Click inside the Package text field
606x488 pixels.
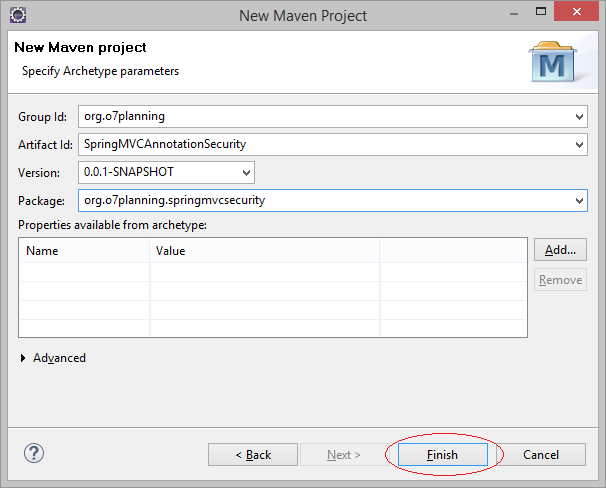click(325, 201)
